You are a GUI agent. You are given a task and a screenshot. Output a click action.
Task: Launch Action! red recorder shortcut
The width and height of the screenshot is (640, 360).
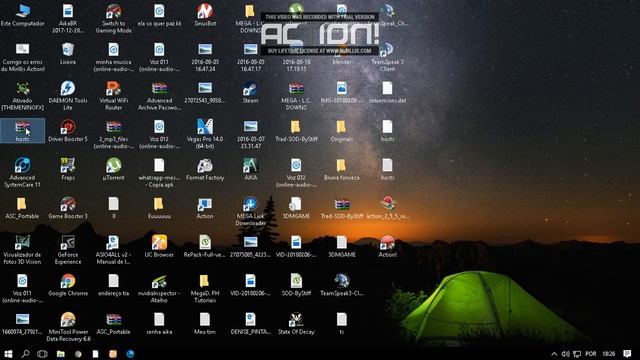point(387,247)
